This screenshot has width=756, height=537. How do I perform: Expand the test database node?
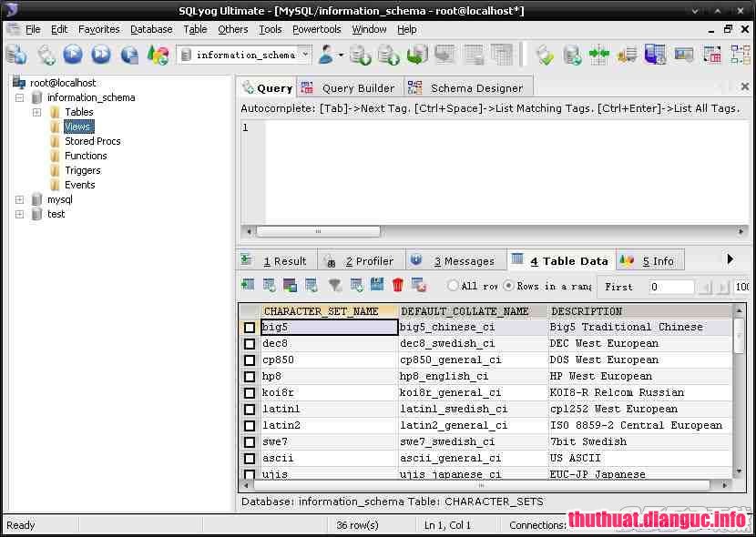click(19, 214)
